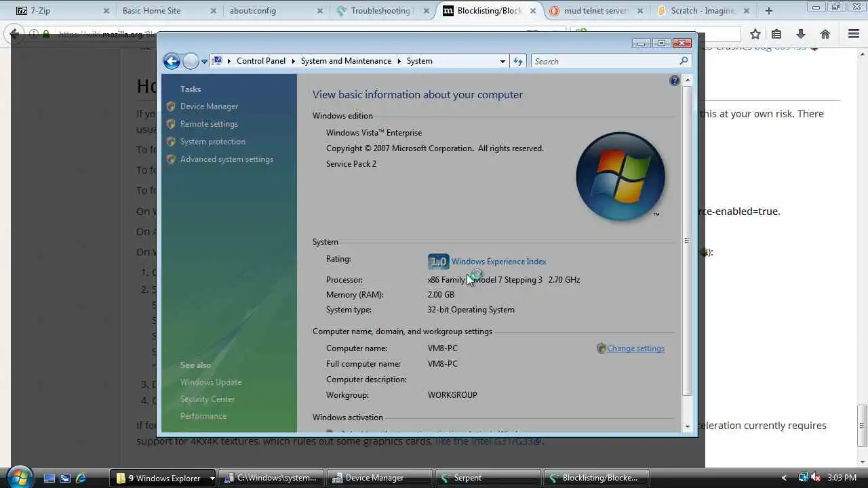868x488 pixels.
Task: Click the Control Panel icon in the address bar
Action: (x=217, y=61)
